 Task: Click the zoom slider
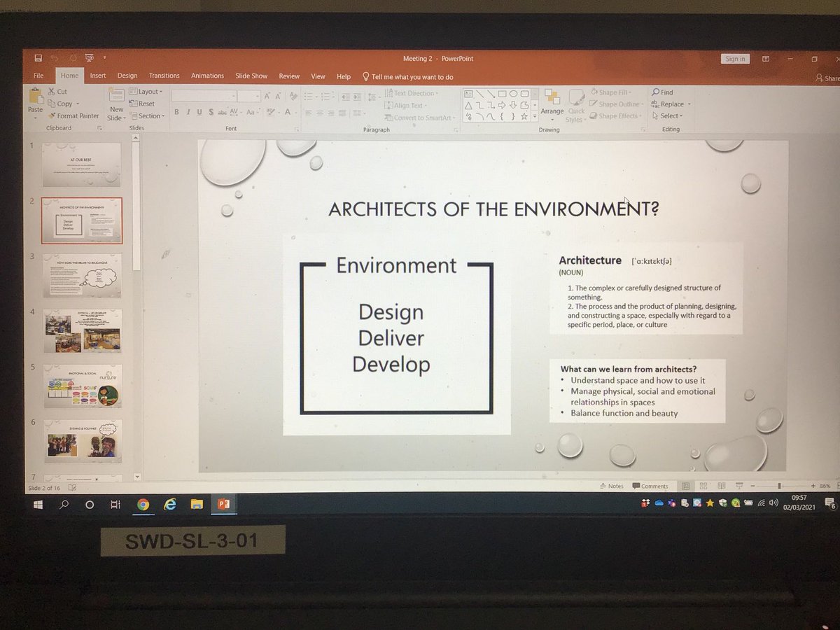click(779, 486)
